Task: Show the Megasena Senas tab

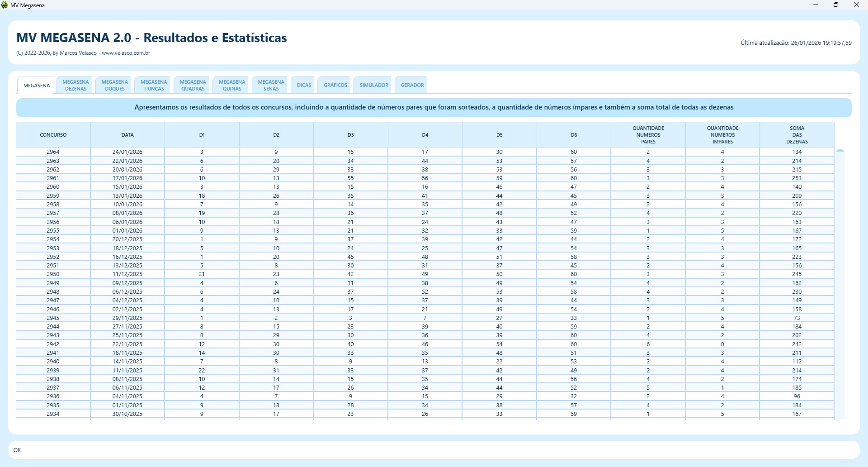Action: coord(271,85)
